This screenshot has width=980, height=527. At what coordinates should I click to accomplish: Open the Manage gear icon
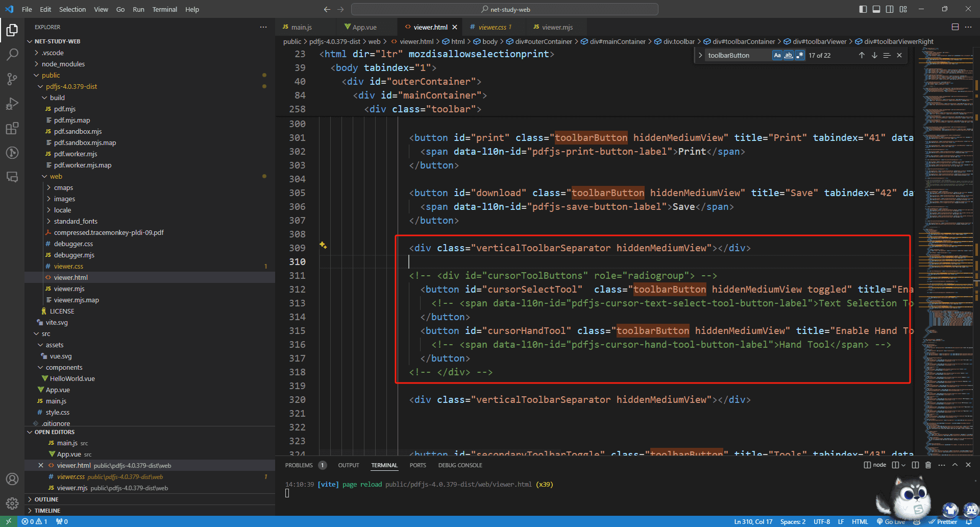pyautogui.click(x=12, y=504)
